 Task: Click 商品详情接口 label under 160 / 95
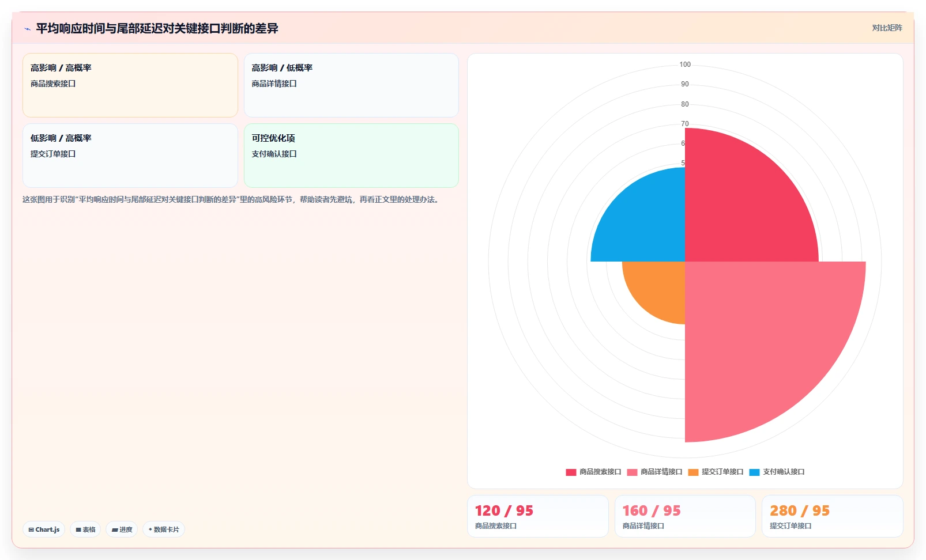click(643, 526)
